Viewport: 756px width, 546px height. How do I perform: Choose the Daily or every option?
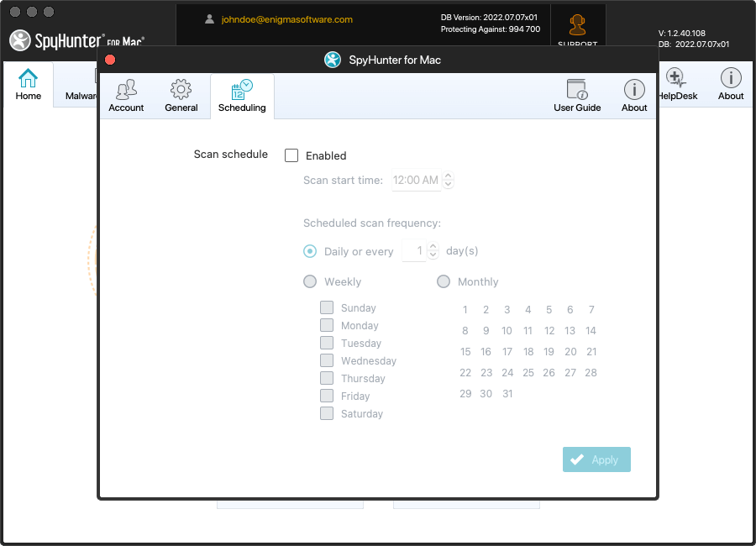pos(310,251)
